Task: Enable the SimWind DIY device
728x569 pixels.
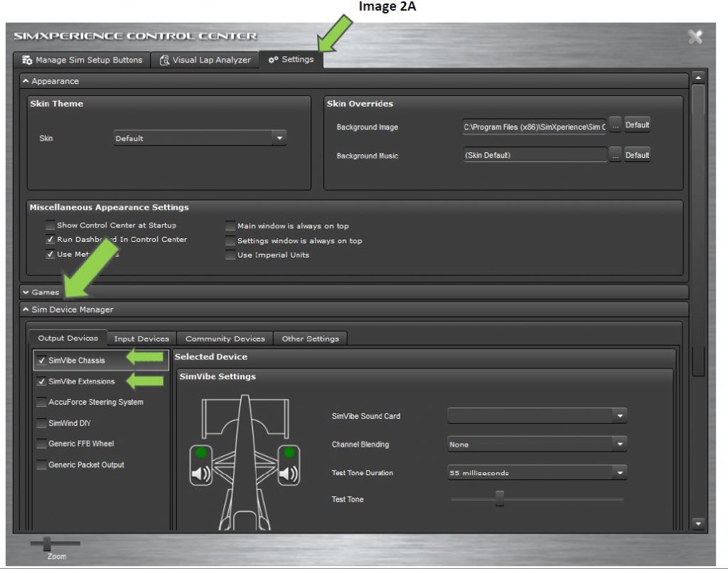Action: [41, 423]
